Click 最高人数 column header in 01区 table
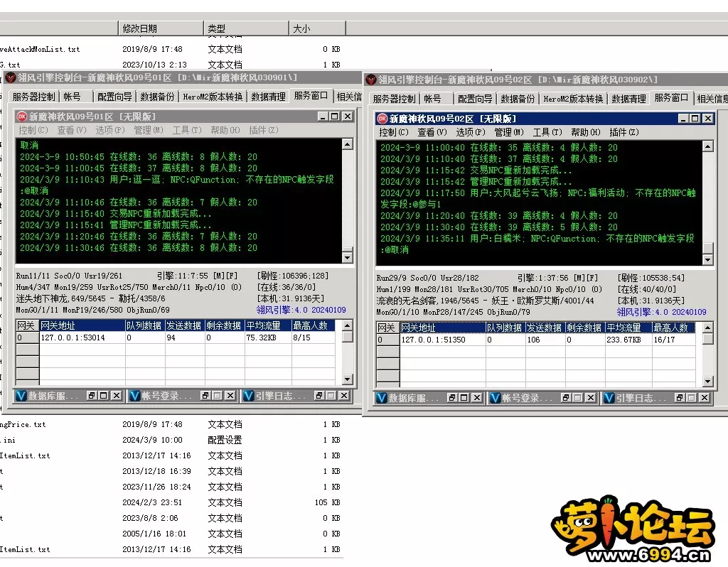Screen dimensions: 728x567 pyautogui.click(x=313, y=325)
